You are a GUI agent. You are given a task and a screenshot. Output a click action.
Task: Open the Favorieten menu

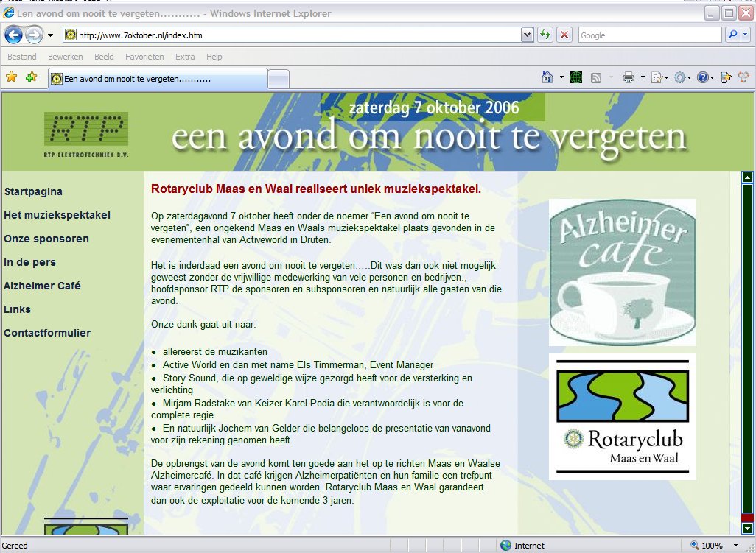[144, 57]
